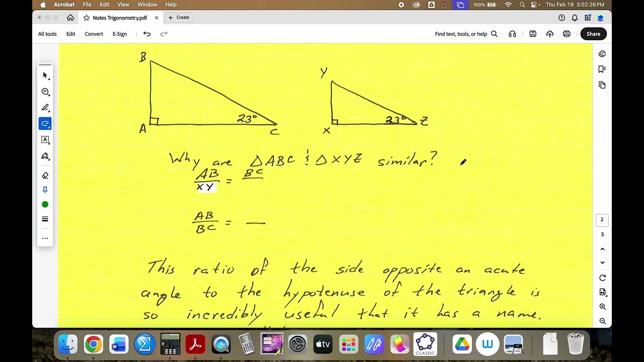Open Trash in the Dock
This screenshot has width=644, height=362.
pos(576,344)
